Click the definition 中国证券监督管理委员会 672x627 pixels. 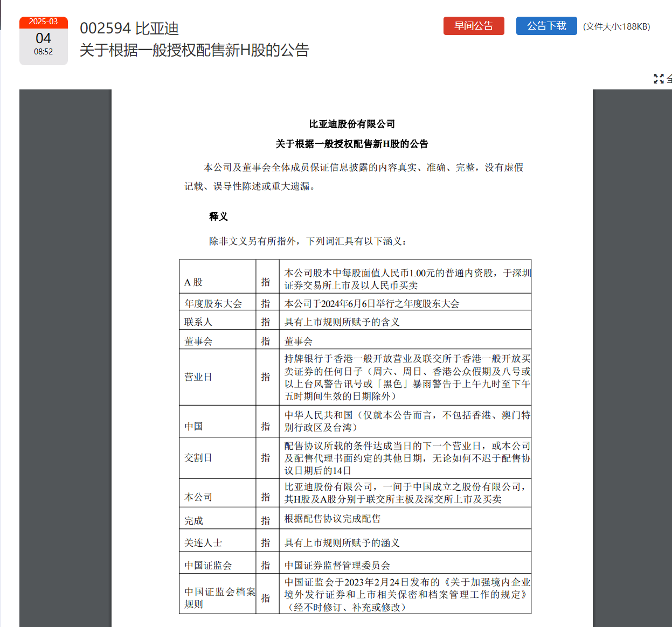point(337,566)
